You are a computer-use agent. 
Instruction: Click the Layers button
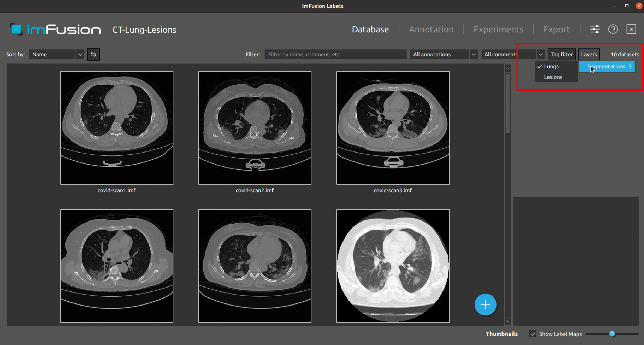(x=589, y=54)
